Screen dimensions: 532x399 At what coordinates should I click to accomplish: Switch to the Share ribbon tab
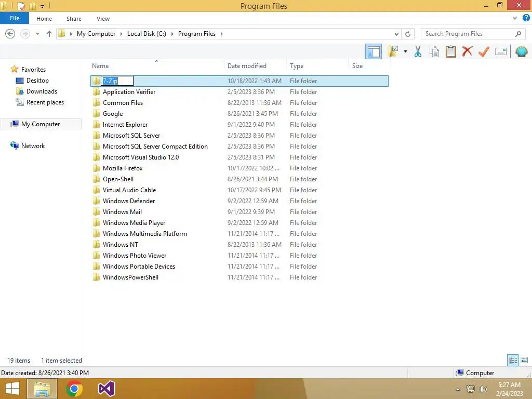74,19
